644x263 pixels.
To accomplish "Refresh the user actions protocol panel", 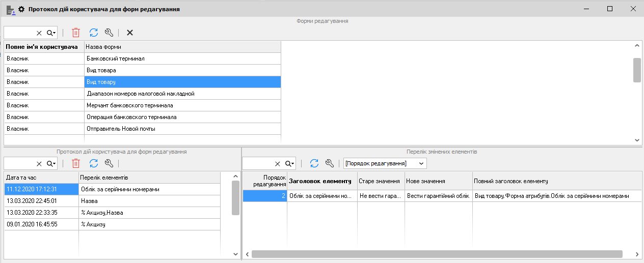I will click(x=94, y=163).
